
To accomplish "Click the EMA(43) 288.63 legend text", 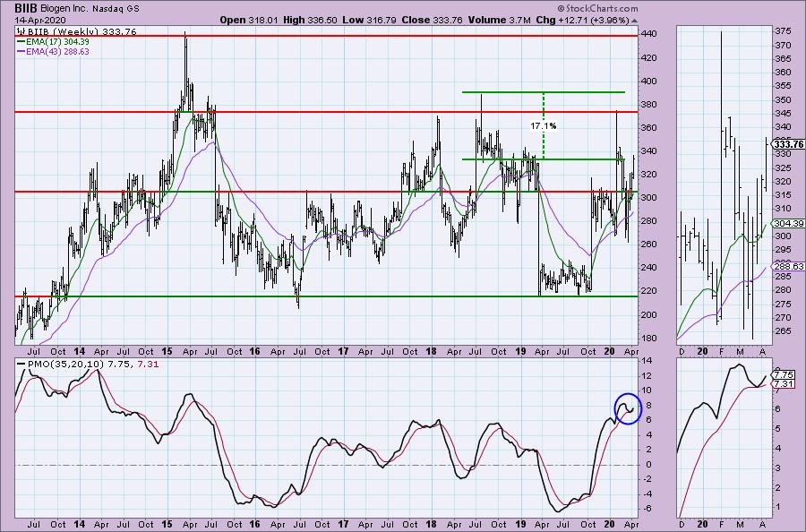I will [x=57, y=51].
